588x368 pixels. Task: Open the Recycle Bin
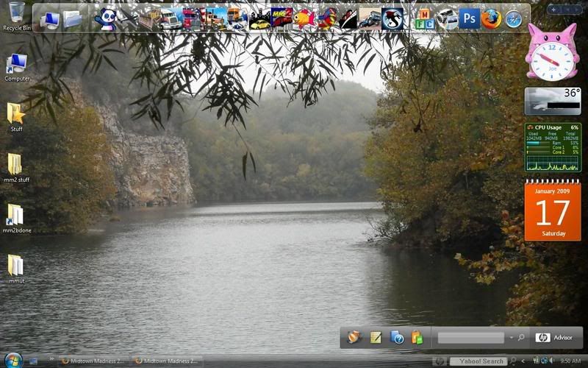(16, 15)
